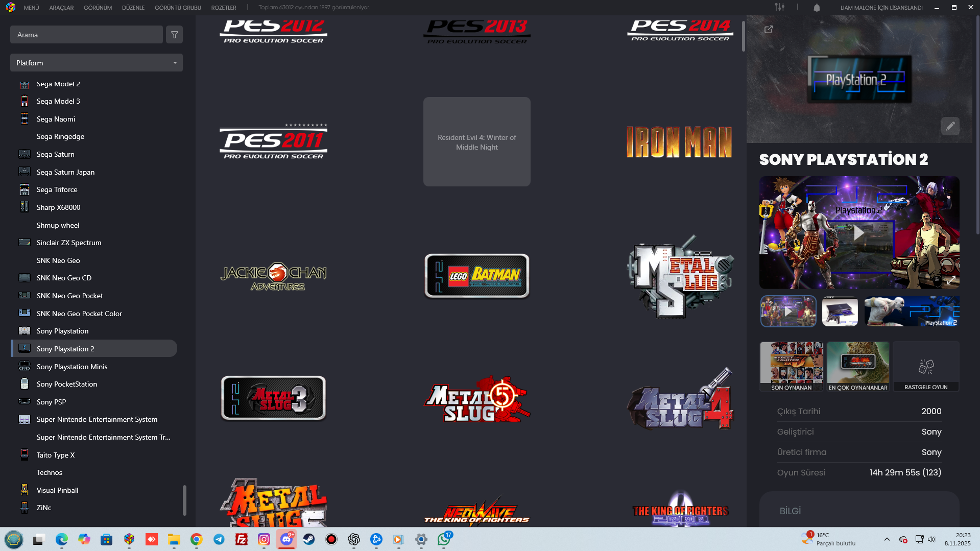Screen dimensions: 980x551
Task: Select the Metal Slug 4 game tile
Action: tap(680, 399)
